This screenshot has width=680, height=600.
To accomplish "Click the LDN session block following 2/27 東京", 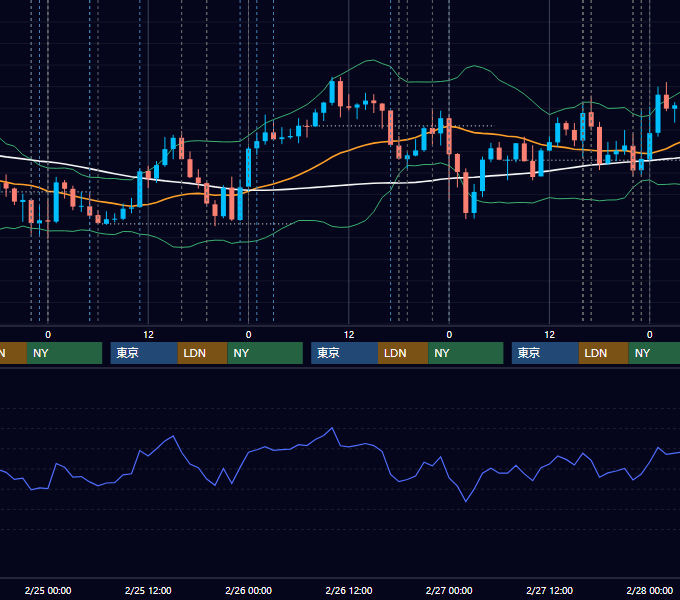I will click(x=604, y=353).
